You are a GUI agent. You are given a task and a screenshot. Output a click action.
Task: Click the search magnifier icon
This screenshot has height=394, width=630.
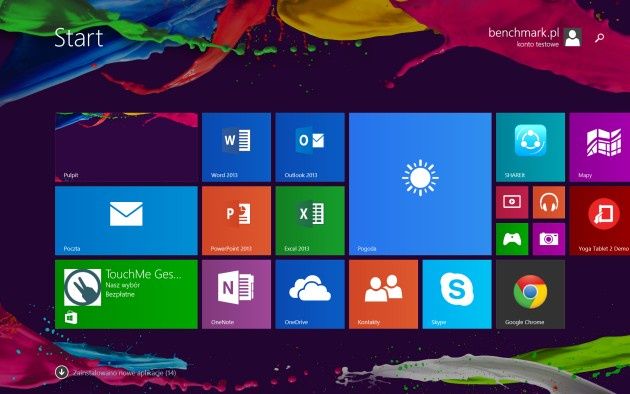(599, 38)
